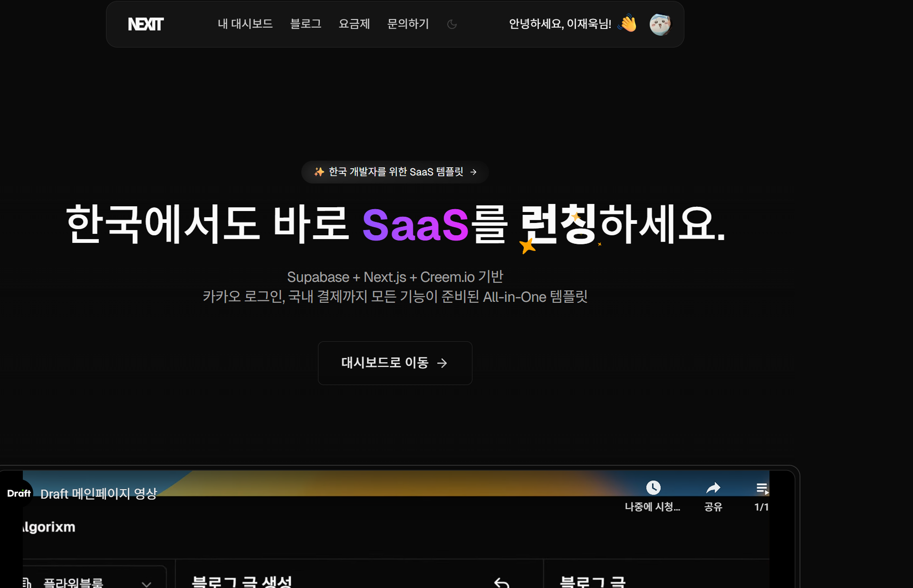Click 문의하기 in the navbar

(408, 24)
